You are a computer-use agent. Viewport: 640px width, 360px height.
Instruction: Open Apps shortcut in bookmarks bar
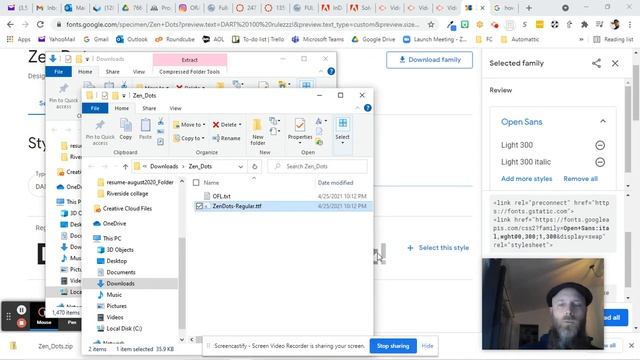click(x=19, y=39)
